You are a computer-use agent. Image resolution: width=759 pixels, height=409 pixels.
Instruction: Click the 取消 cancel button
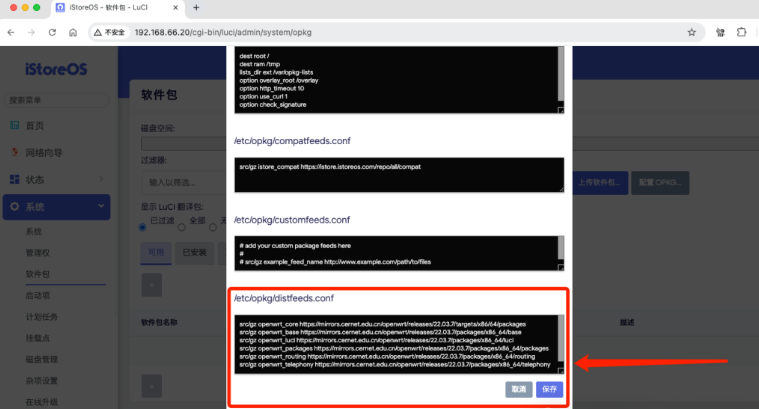519,389
